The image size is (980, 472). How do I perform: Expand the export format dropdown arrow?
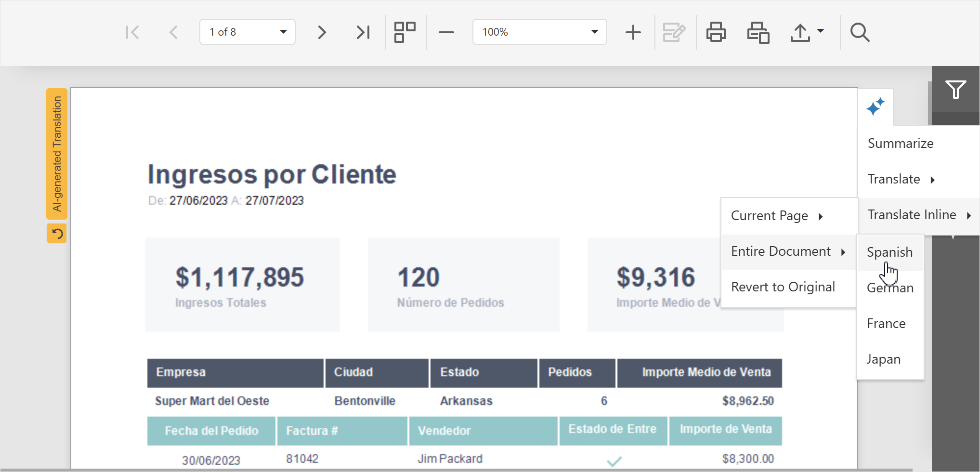(820, 32)
